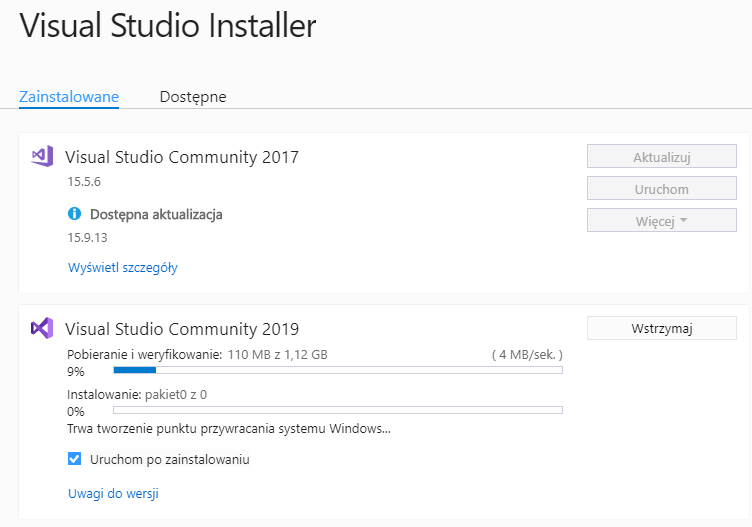Screen dimensions: 752x527
Task: Click the Dostępna aktualizacja label
Action: pos(156,214)
